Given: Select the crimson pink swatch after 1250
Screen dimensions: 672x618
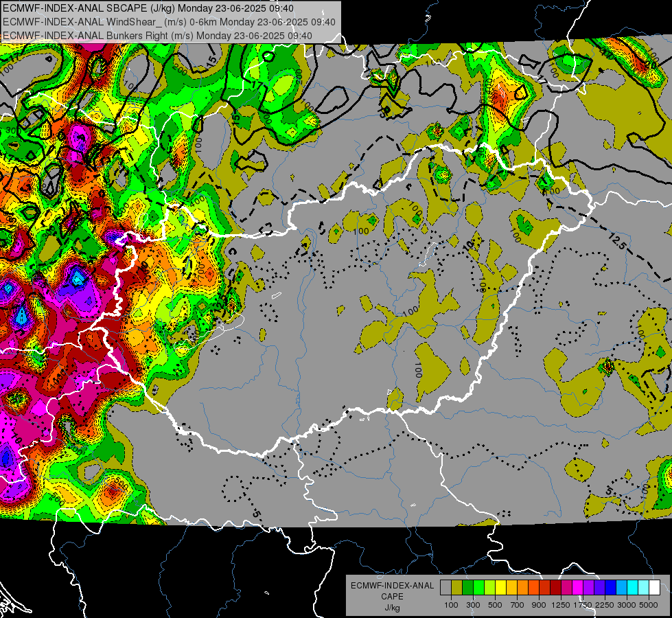Looking at the screenshot, I should 566,588.
